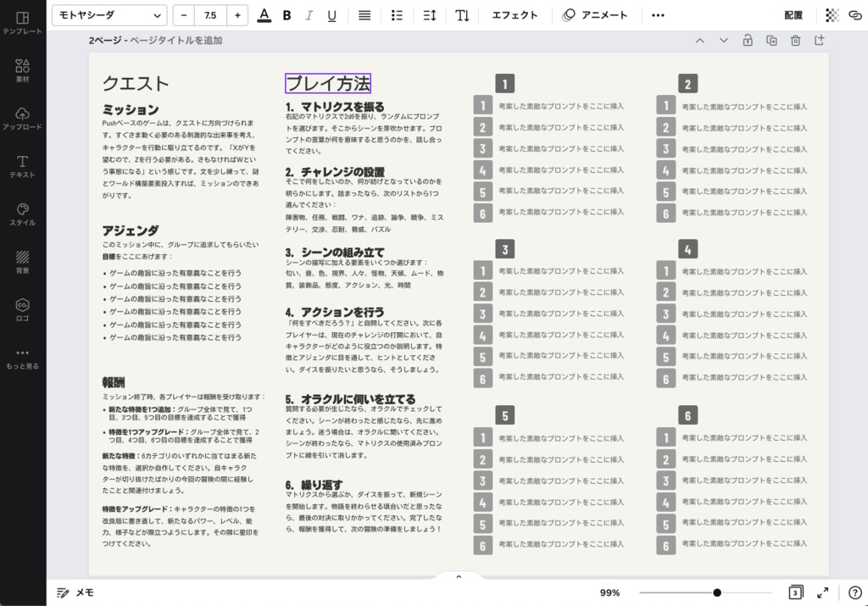Toggle bold formatting on the text

[x=287, y=14]
